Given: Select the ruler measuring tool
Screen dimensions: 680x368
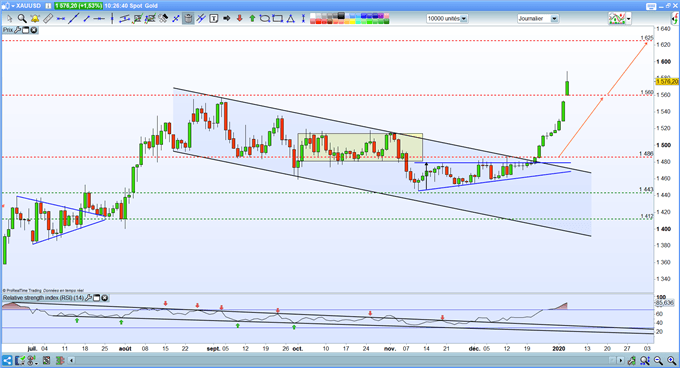Looking at the screenshot, I should (x=48, y=18).
